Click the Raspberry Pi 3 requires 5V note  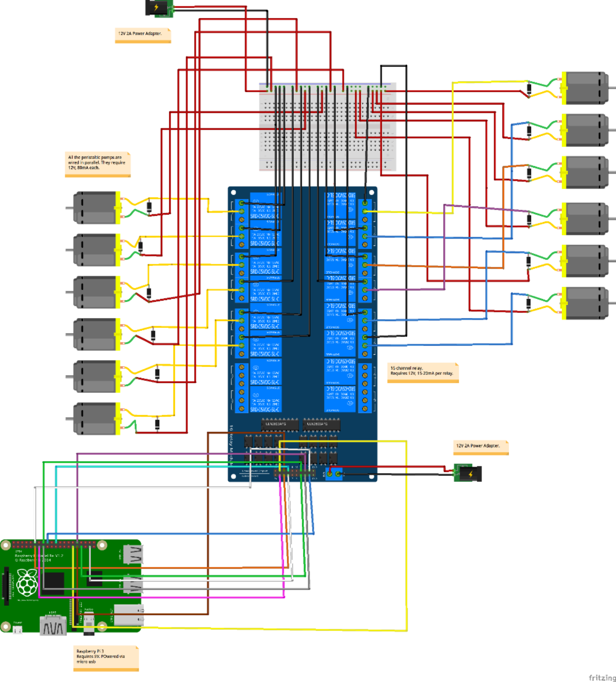click(106, 658)
